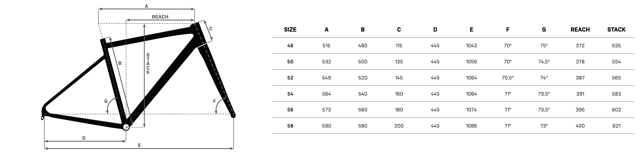Screen dimensions: 644x155
Task: Click the G seat angle marker
Action: (106, 101)
